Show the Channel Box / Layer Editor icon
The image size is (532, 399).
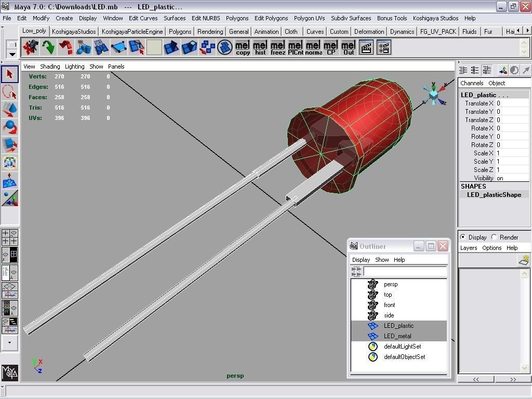click(487, 70)
